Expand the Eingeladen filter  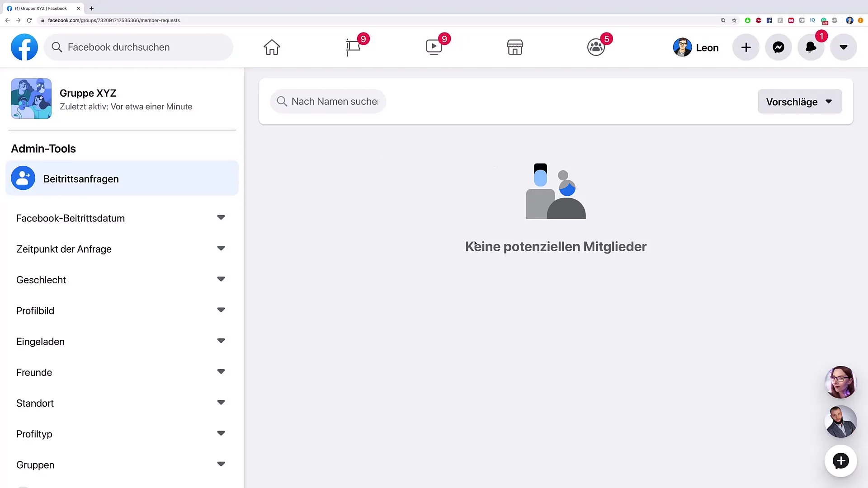121,342
